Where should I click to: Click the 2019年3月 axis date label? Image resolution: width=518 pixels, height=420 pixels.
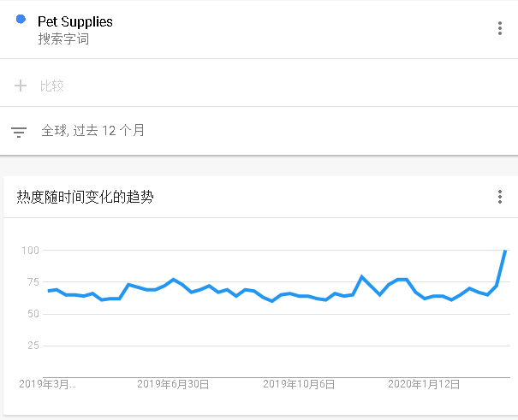(47, 384)
